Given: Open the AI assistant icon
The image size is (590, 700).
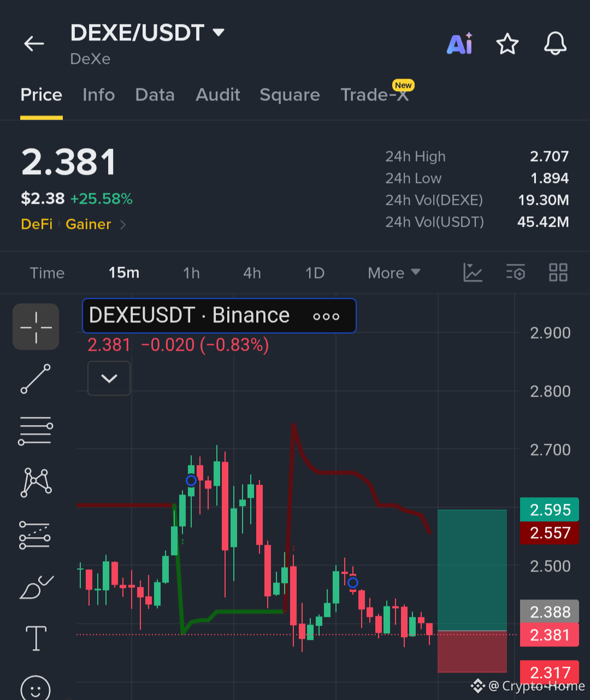Looking at the screenshot, I should point(460,44).
